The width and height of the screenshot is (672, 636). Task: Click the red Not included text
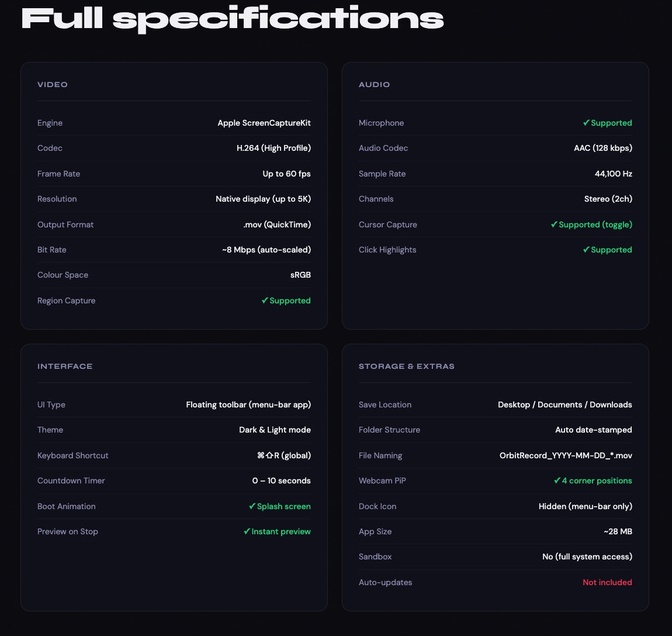pyautogui.click(x=607, y=582)
